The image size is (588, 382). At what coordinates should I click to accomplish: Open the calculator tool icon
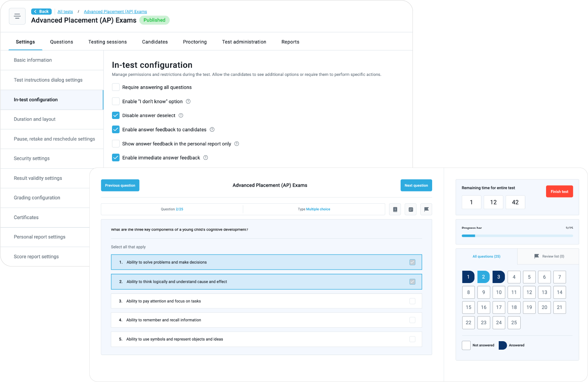tap(411, 209)
